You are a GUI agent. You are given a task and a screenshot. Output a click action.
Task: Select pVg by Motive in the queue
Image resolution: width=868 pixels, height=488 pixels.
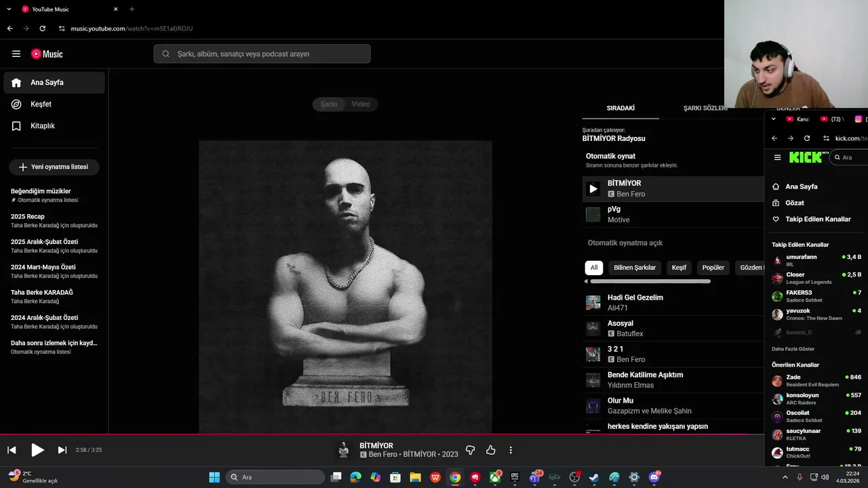673,215
